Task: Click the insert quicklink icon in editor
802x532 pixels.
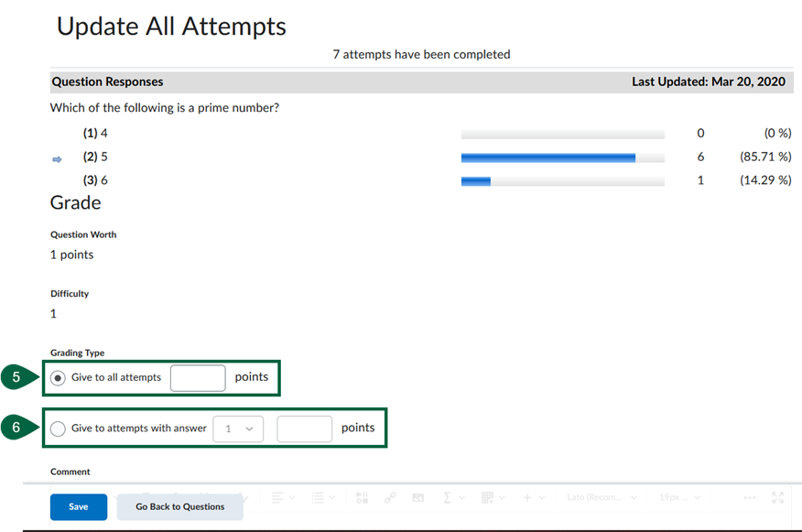Action: 390,497
